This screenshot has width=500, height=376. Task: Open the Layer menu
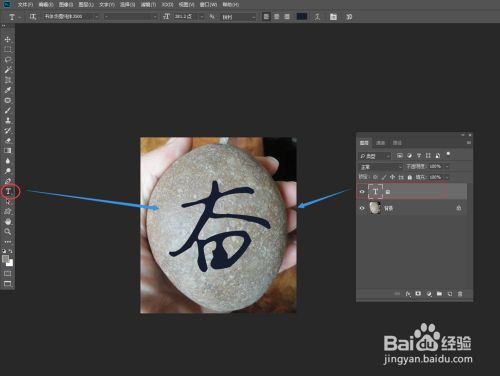click(86, 5)
